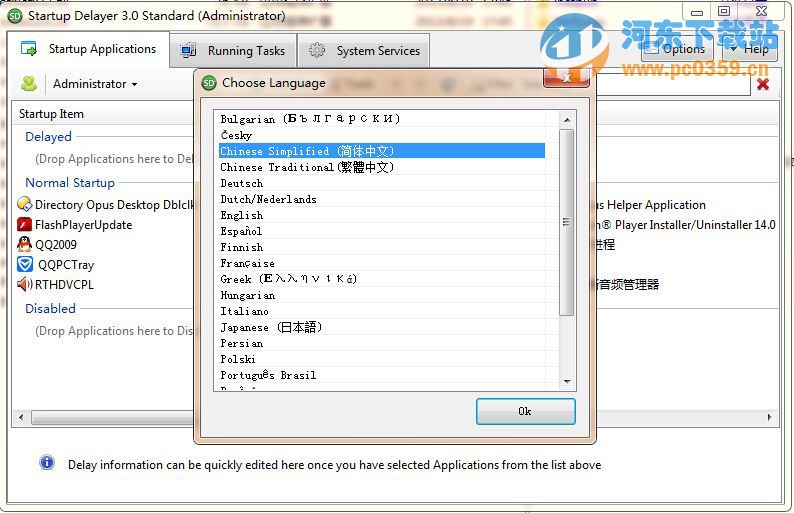The image size is (794, 513).
Task: Click the QQ2009 penguin icon
Action: [x=24, y=244]
